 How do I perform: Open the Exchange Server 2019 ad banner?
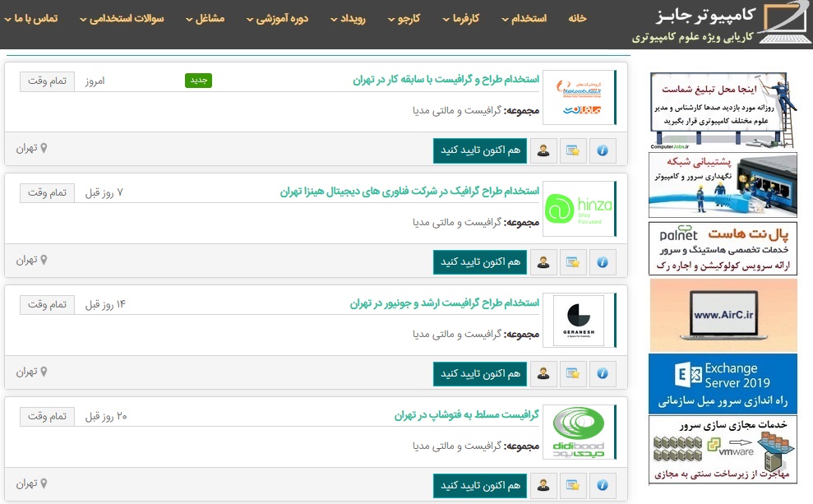(723, 384)
